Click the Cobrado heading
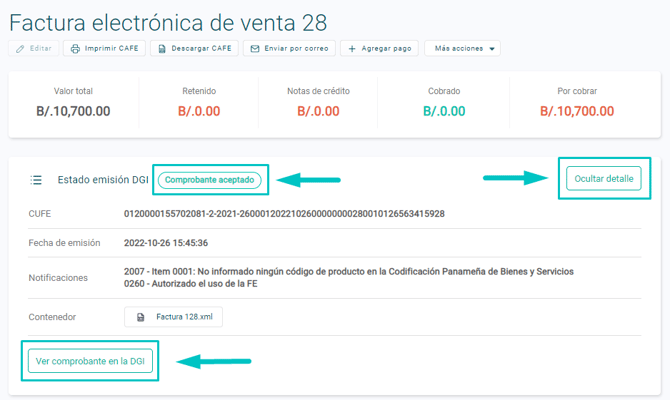Viewport: 670px width, 400px height. point(444,91)
